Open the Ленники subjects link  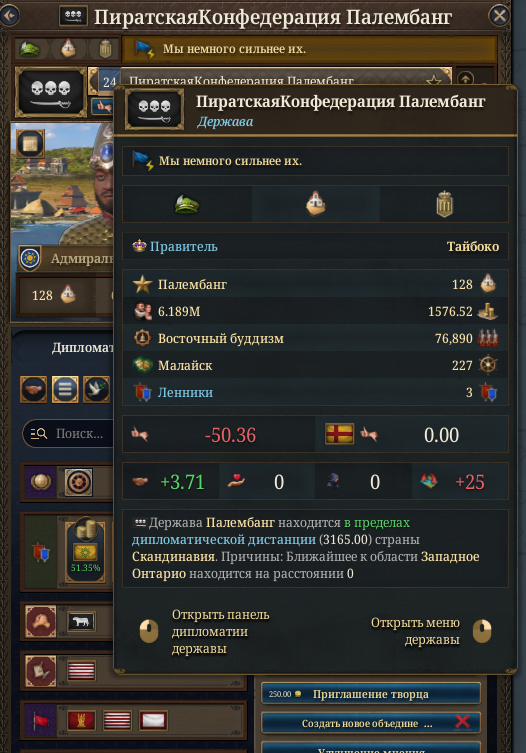coord(185,392)
